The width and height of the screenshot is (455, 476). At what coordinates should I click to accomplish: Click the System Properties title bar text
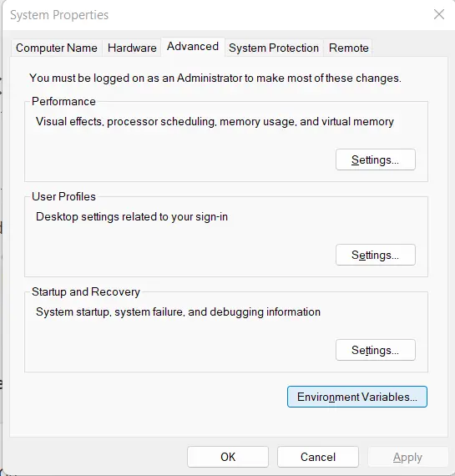tap(59, 15)
